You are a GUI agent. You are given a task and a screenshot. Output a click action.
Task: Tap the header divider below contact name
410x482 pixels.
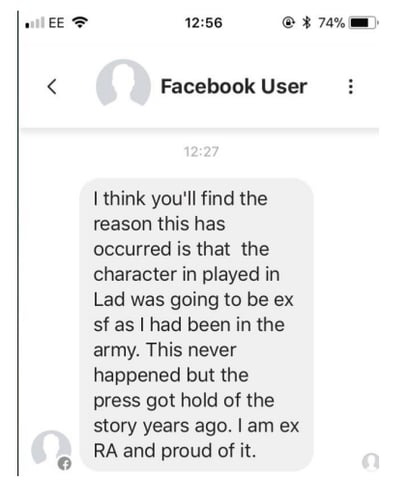(200, 130)
